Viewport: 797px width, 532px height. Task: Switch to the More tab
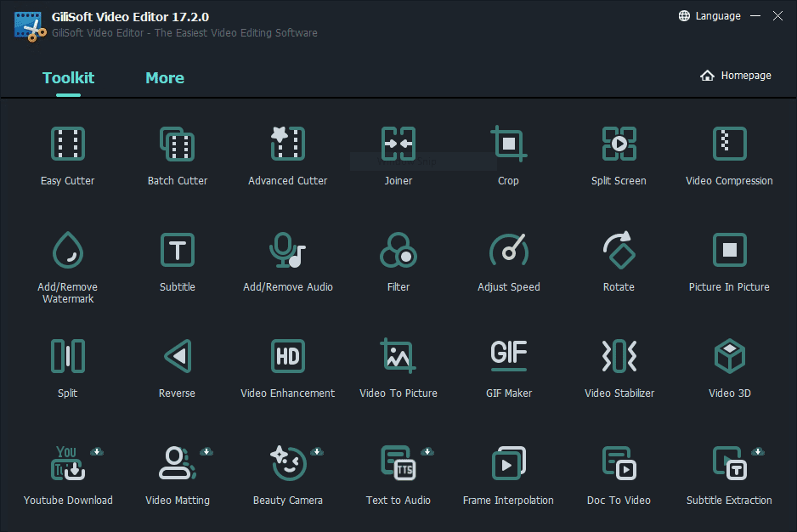coord(165,78)
